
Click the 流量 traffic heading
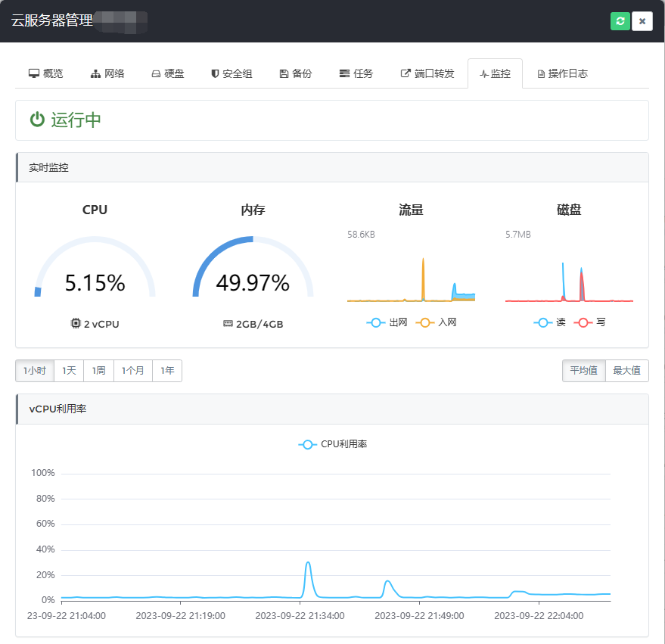[x=411, y=210]
